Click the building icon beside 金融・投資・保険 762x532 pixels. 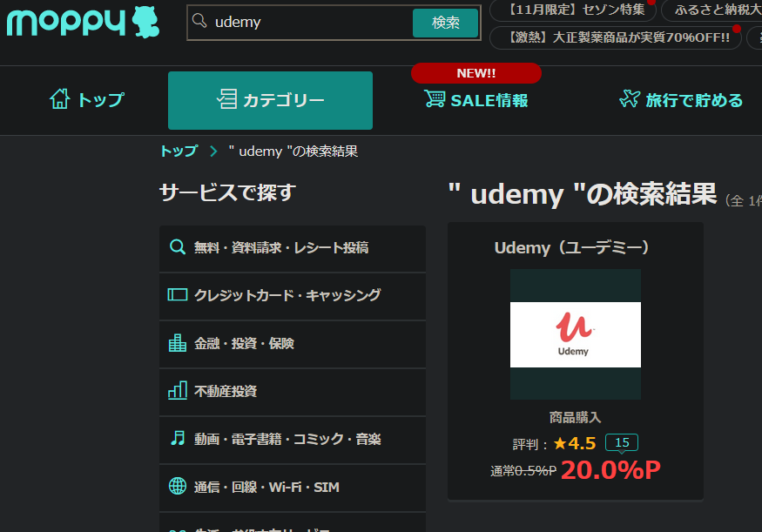coord(178,342)
